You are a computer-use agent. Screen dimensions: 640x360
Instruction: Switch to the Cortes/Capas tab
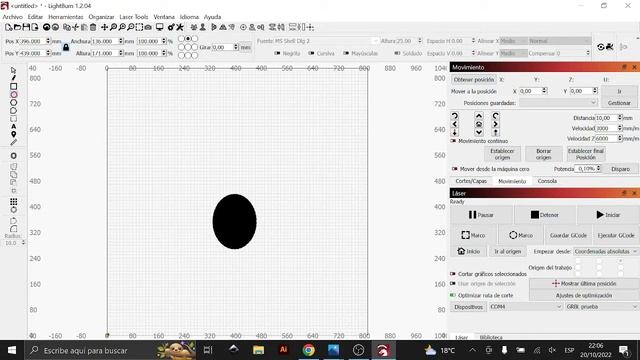tap(471, 181)
